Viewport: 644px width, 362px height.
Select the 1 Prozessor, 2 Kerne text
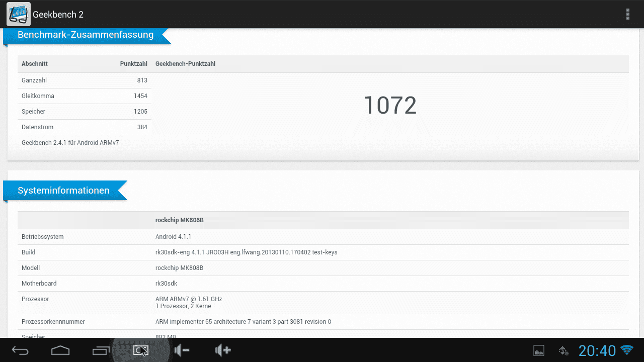pos(183,306)
